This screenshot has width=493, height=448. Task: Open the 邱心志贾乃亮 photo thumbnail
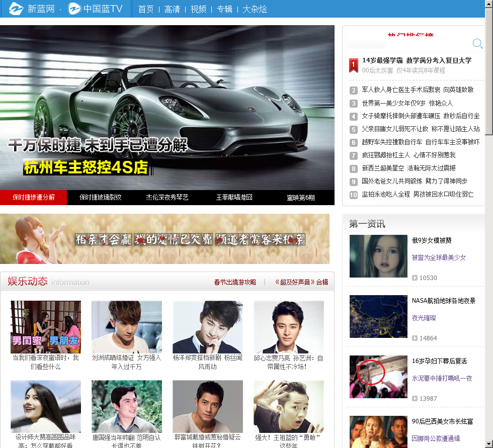pyautogui.click(x=289, y=327)
